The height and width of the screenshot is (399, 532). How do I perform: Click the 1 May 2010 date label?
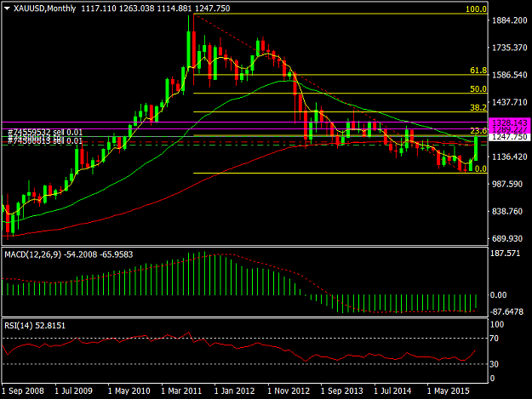[x=129, y=390]
